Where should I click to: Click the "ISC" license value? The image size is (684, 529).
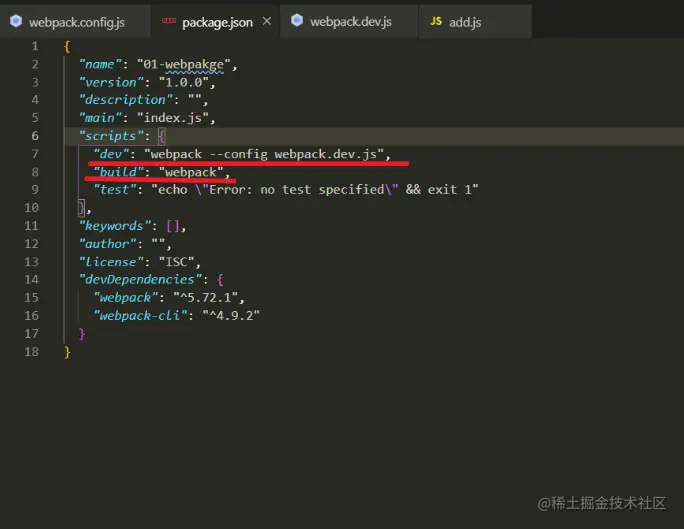point(176,262)
